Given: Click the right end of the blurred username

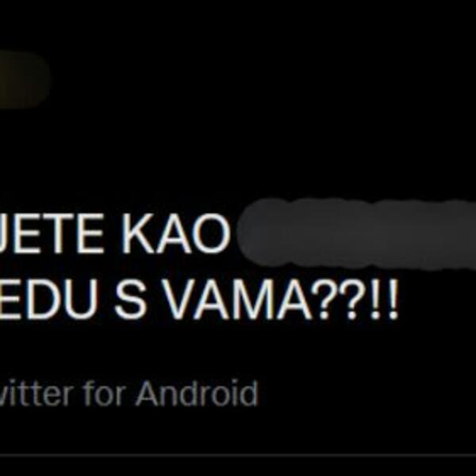Looking at the screenshot, I should tap(462, 233).
